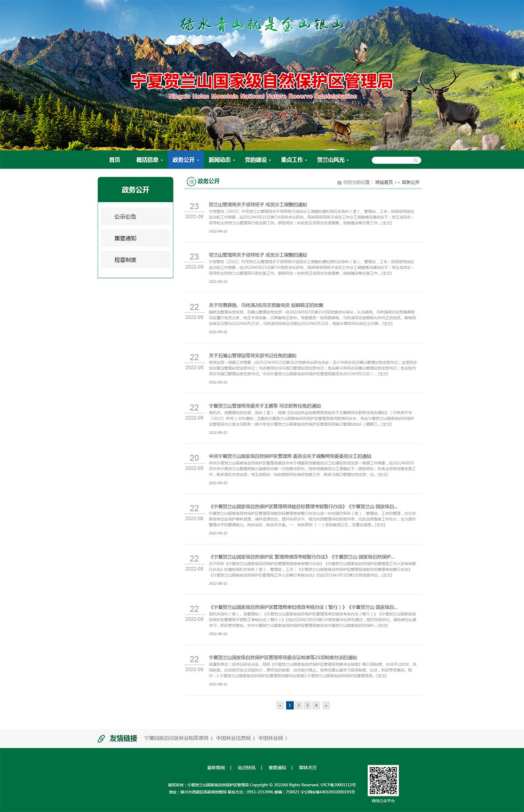
Task: Open the 贺兰山风光 navigation menu
Action: pos(332,160)
